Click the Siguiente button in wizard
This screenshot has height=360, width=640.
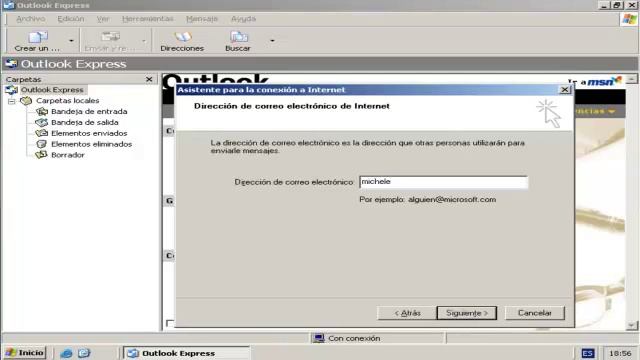(467, 313)
